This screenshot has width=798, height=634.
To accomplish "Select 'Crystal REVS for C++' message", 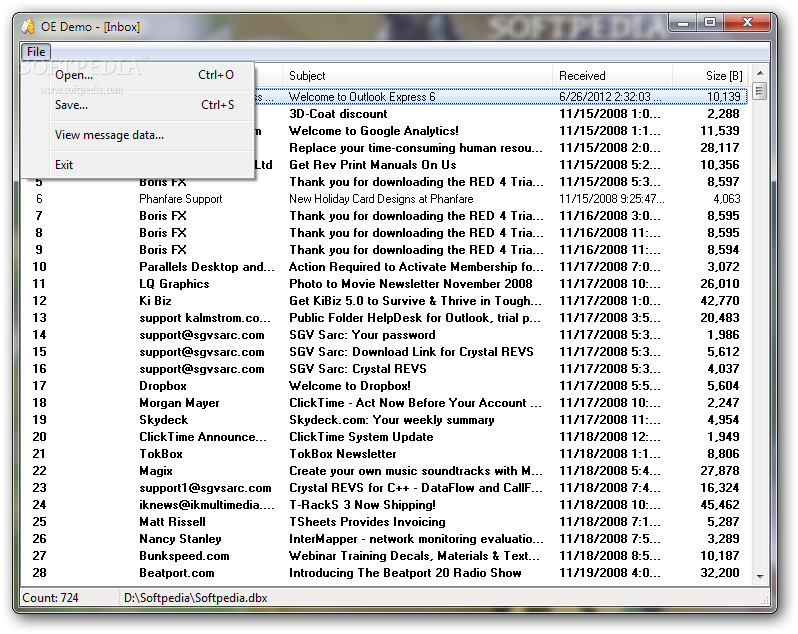I will pyautogui.click(x=416, y=488).
